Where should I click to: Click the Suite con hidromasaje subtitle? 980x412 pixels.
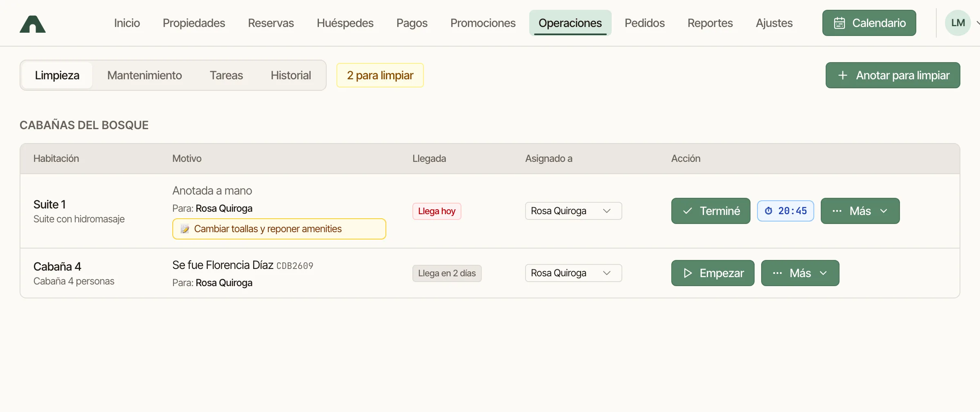(79, 219)
